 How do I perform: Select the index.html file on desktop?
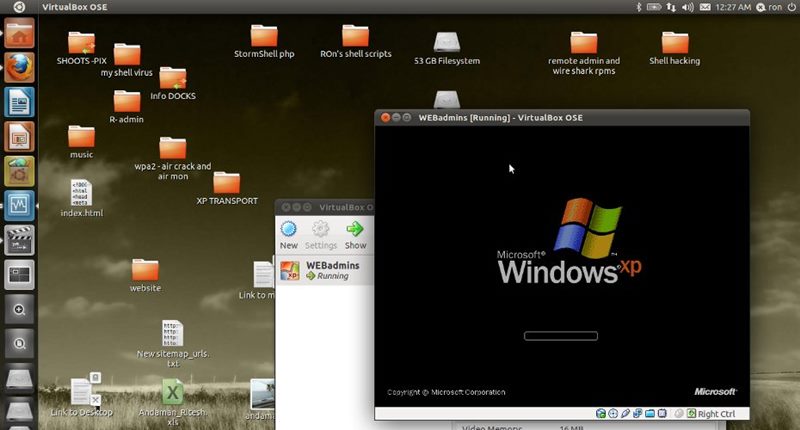point(82,198)
